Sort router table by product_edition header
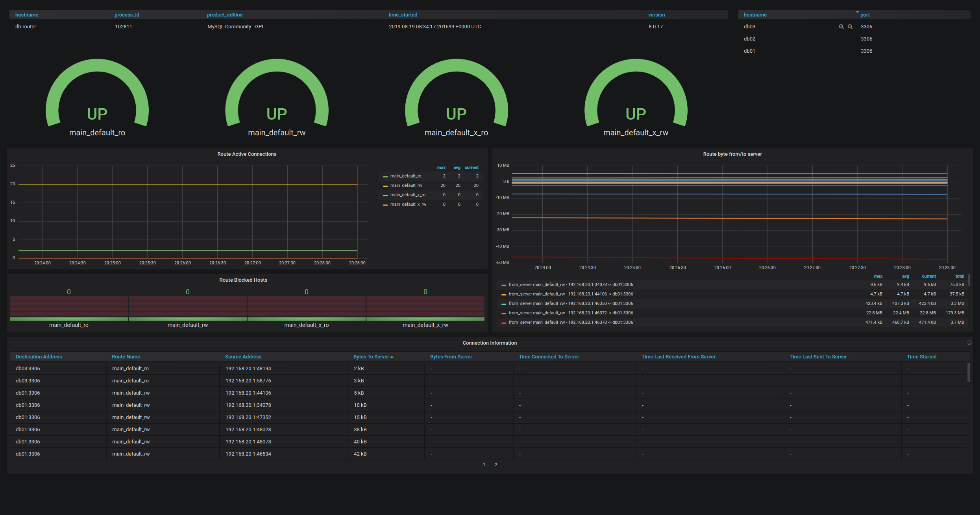The height and width of the screenshot is (515, 980). (225, 15)
